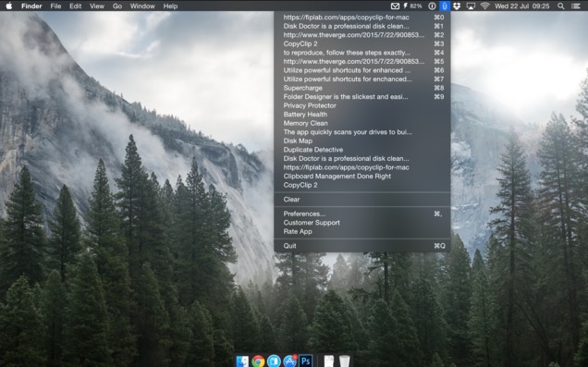Viewport: 588px width, 367px height.
Task: Select theverge.com clip marked ⌘2
Action: click(x=362, y=35)
